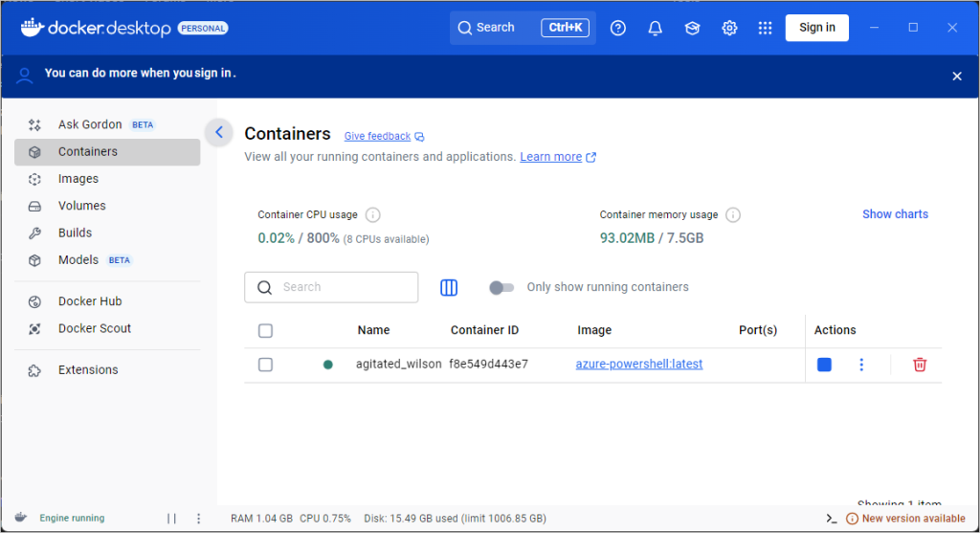Click the header Search box with Ctrl+K
The height and width of the screenshot is (533, 980).
tap(523, 28)
